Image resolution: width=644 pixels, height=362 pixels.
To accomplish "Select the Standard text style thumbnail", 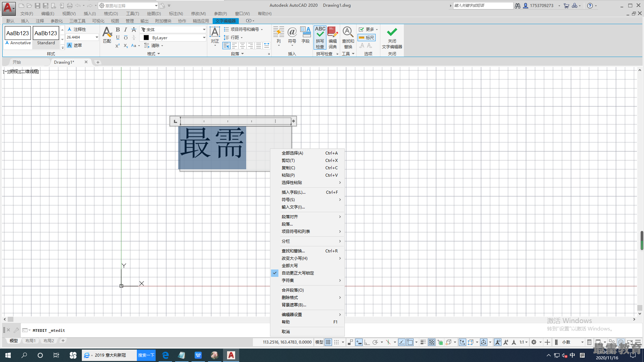I will pos(46,36).
